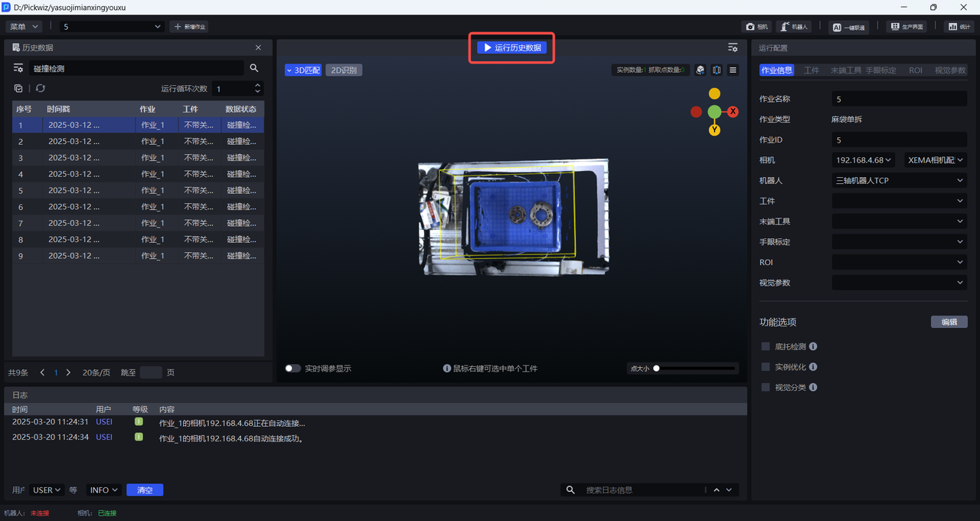The height and width of the screenshot is (521, 980).
Task: Click the search magnifier in 历史数据 panel
Action: point(254,68)
